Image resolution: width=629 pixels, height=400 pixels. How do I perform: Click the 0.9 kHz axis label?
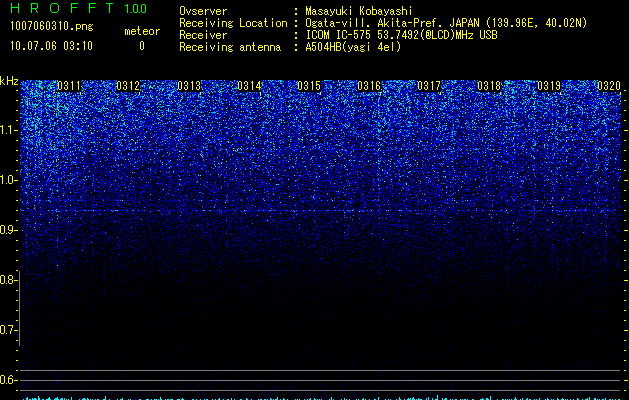9,230
